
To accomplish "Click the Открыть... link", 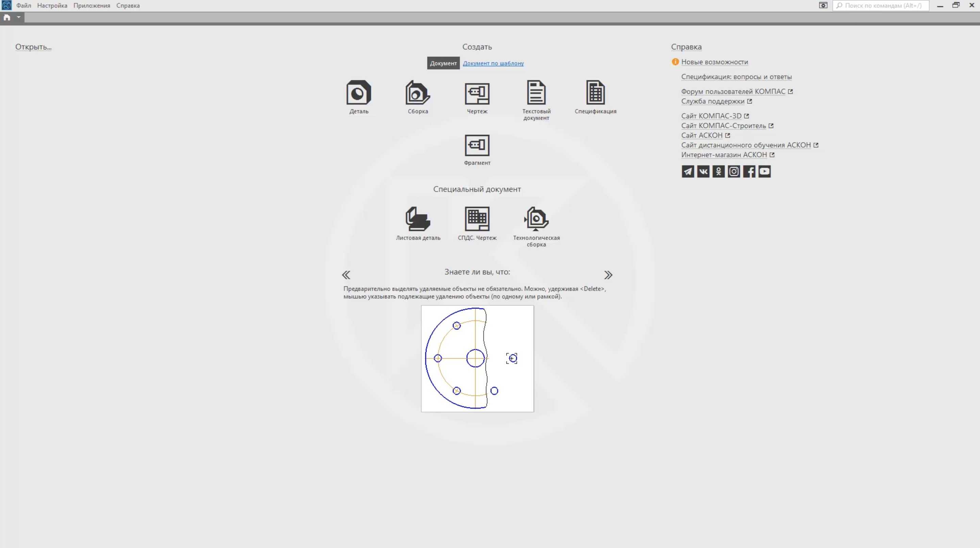I will pyautogui.click(x=33, y=47).
